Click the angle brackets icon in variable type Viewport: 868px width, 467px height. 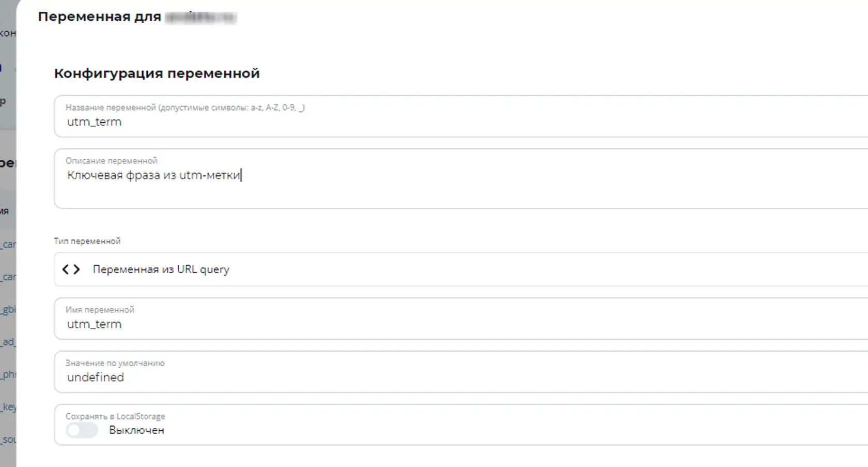(x=71, y=269)
